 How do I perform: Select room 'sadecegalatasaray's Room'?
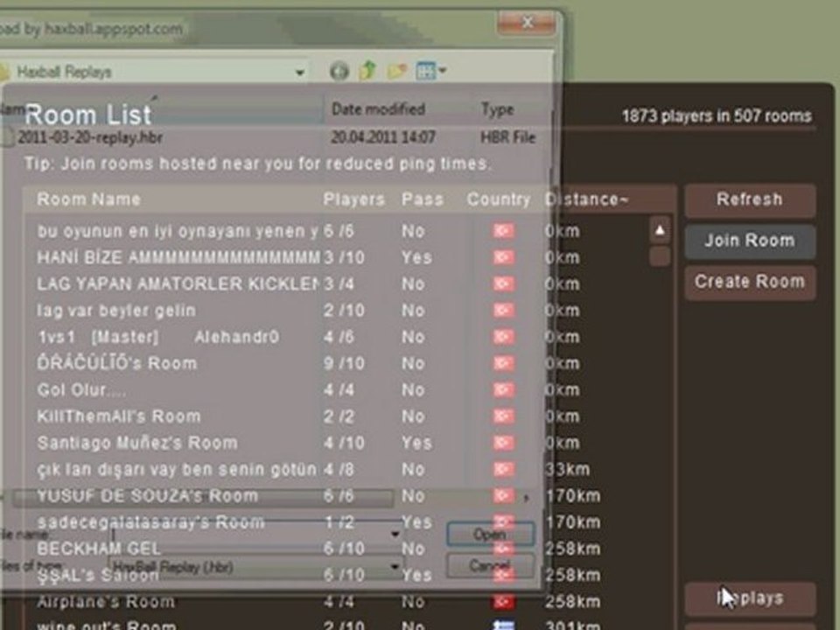coord(338,522)
